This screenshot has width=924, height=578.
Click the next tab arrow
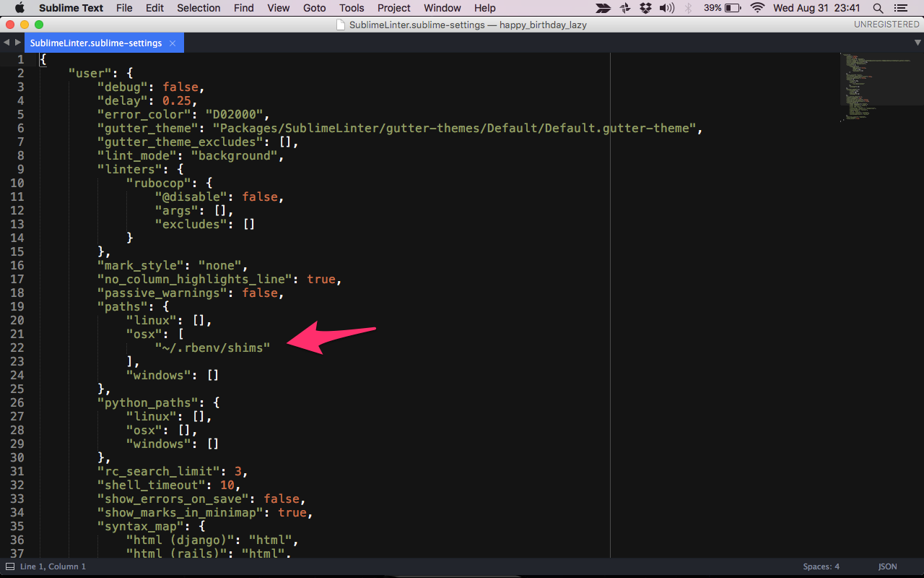pos(18,43)
